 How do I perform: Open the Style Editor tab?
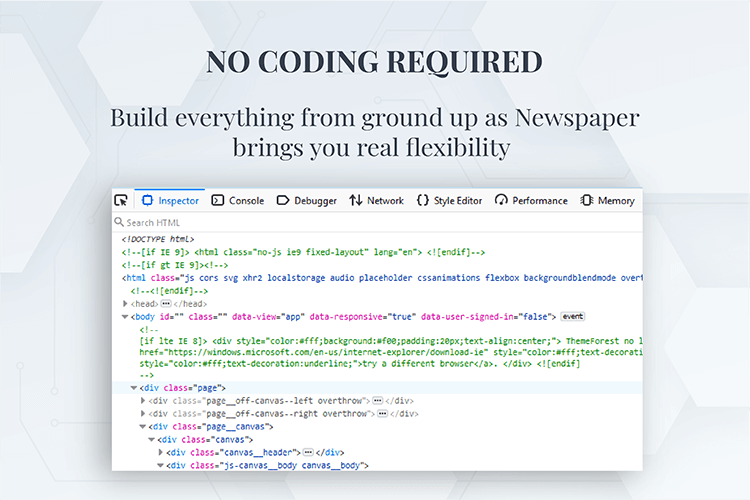point(450,200)
